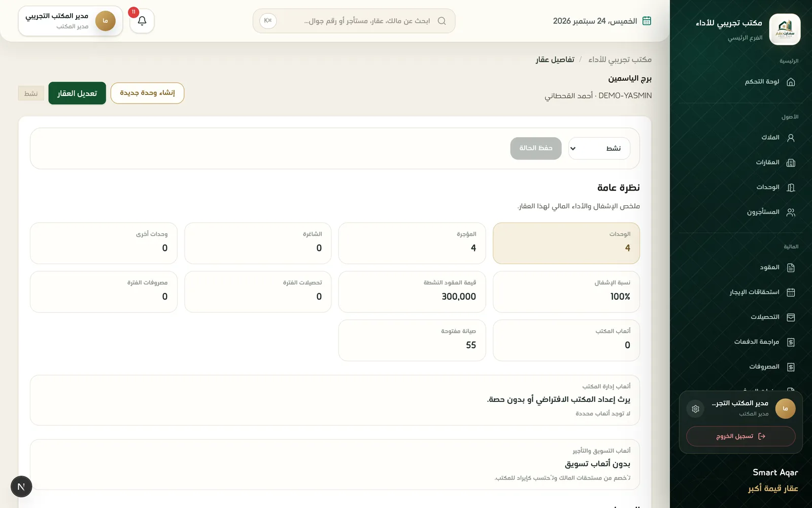Viewport: 812px width, 508px height.
Task: Click the occupancy rate 100% card
Action: pos(566,292)
